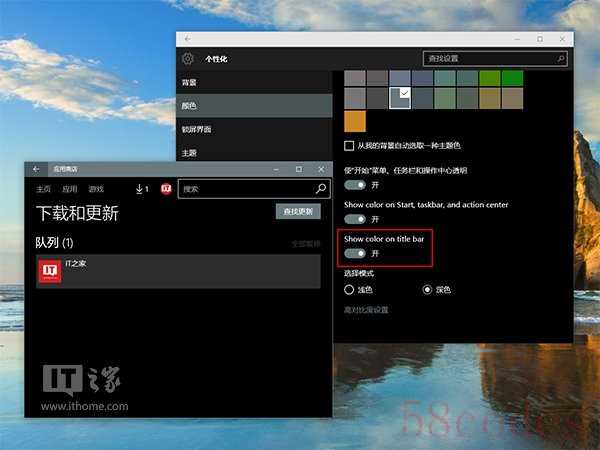Close the Settings window
Screen dimensions: 600x450
[x=562, y=39]
